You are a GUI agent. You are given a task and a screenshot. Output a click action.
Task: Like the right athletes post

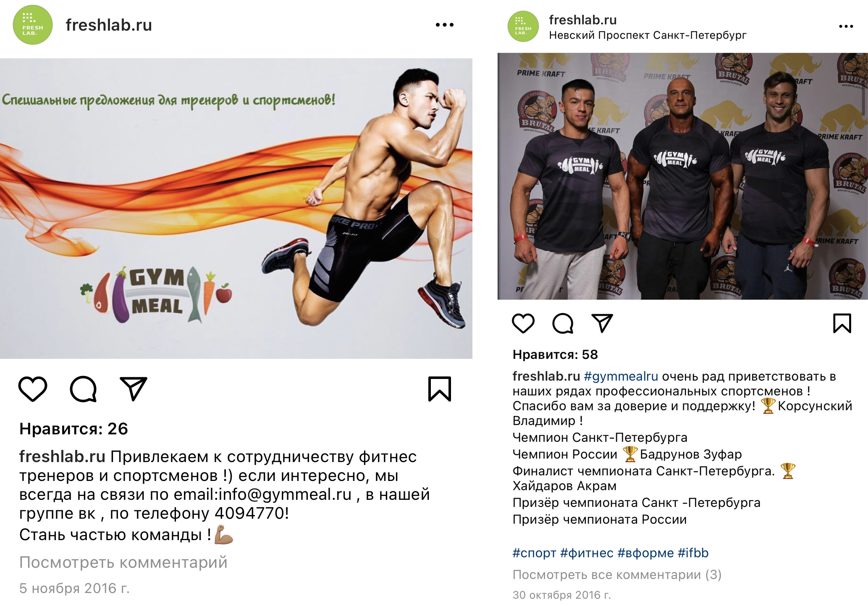point(523,323)
